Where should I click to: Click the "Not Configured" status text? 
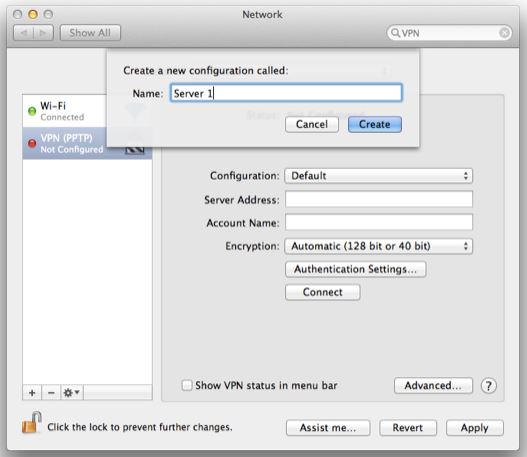pyautogui.click(x=72, y=149)
